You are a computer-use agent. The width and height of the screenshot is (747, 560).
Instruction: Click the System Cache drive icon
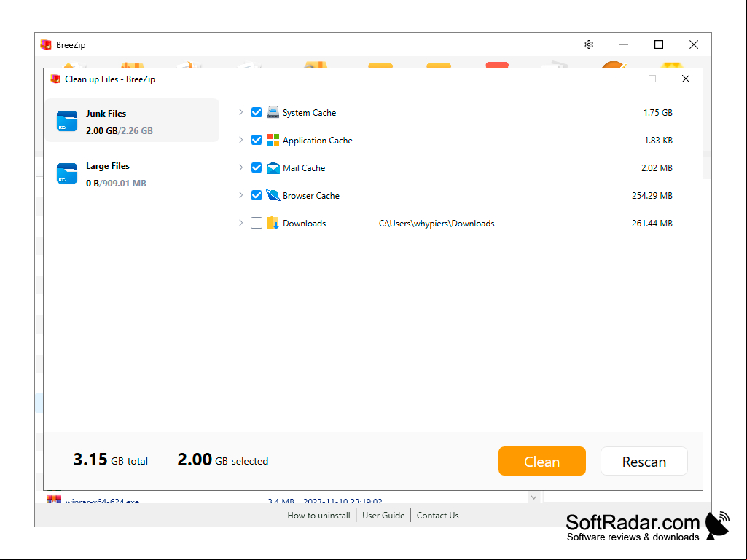(x=273, y=112)
